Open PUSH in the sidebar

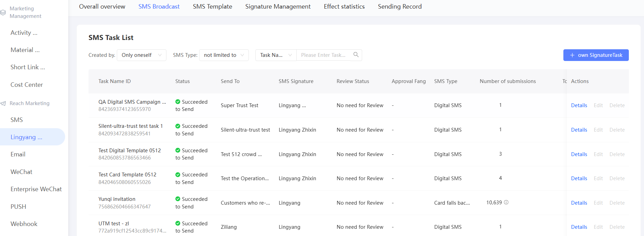[18, 207]
